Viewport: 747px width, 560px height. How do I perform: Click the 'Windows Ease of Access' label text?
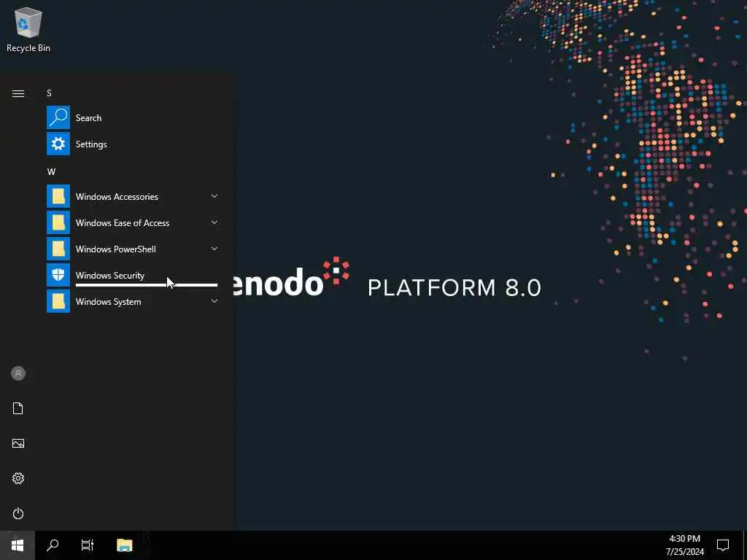click(123, 223)
